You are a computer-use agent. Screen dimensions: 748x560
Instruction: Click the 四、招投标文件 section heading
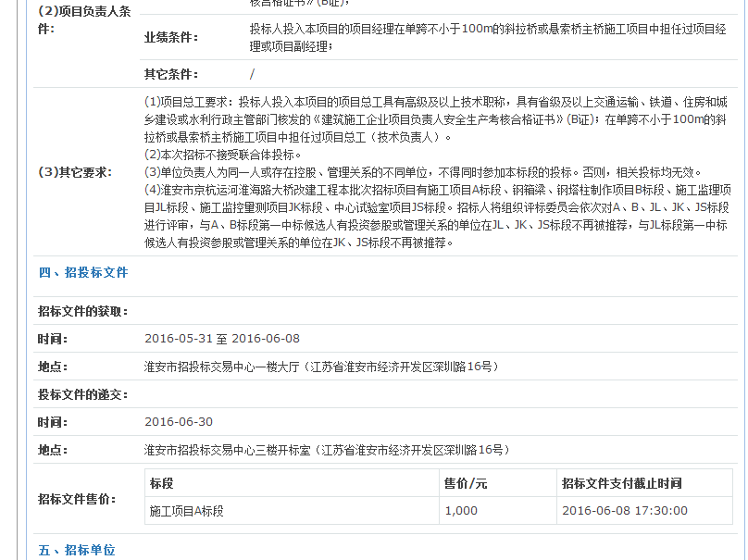[x=82, y=272]
